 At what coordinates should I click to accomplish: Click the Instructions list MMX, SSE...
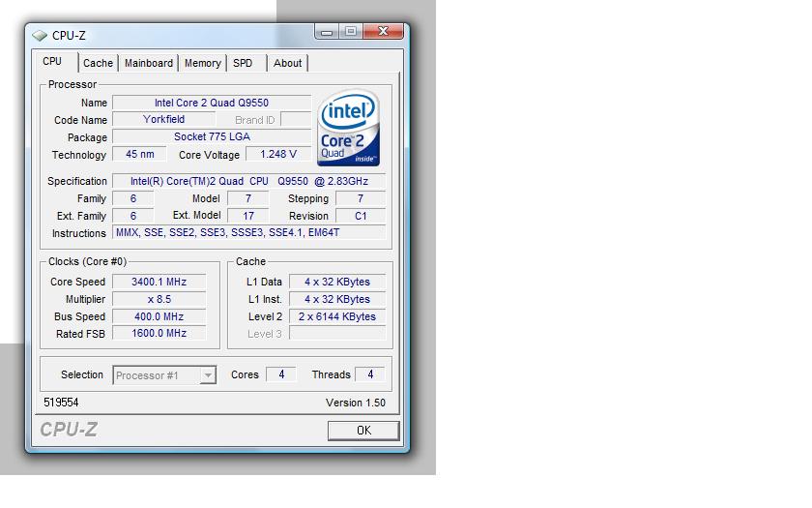tap(249, 233)
